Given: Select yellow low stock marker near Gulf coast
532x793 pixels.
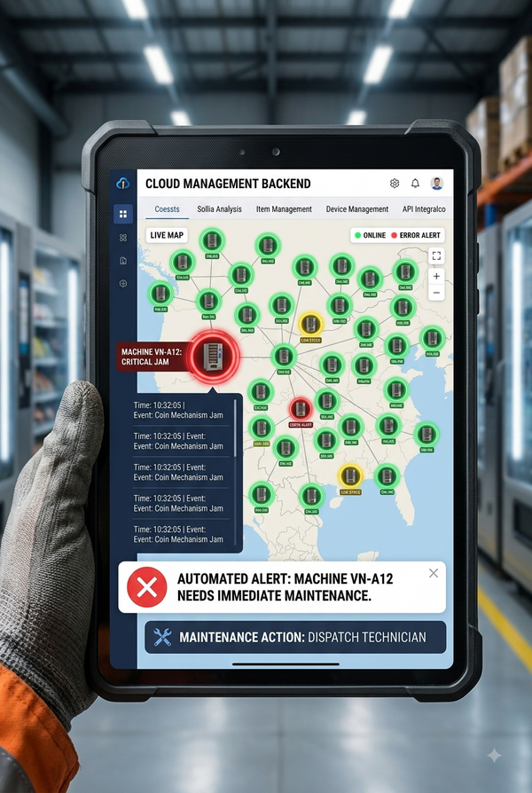Looking at the screenshot, I should [x=350, y=476].
